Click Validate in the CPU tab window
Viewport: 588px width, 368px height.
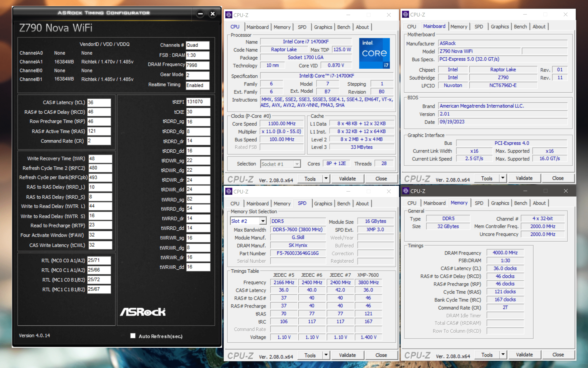click(347, 178)
